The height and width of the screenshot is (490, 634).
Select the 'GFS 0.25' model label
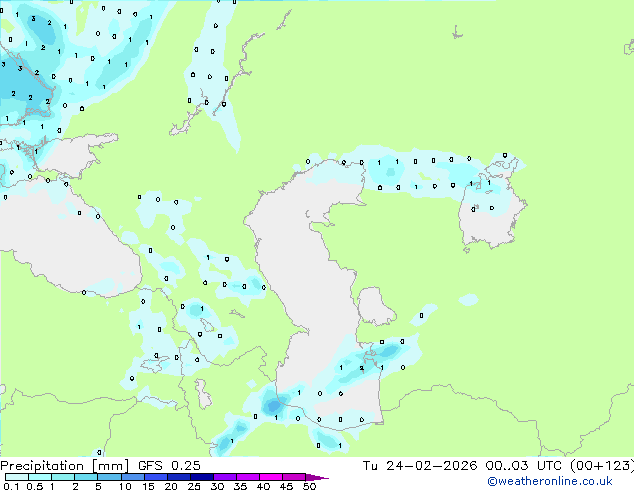(x=169, y=466)
